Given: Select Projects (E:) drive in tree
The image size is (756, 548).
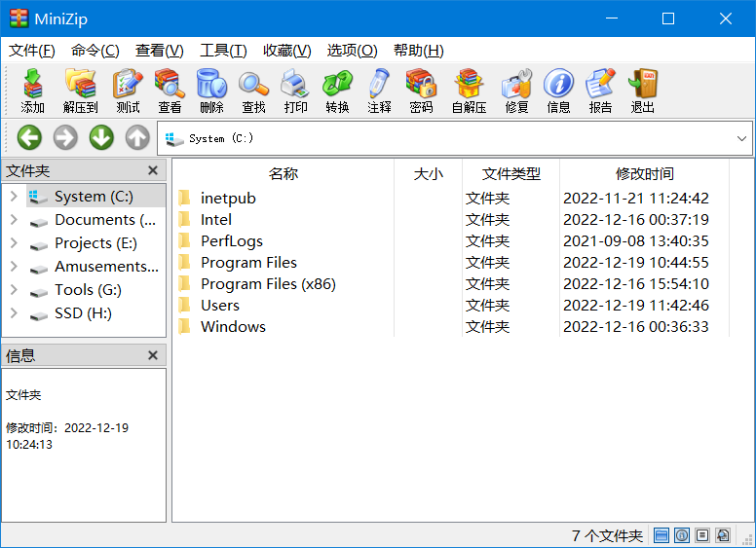Looking at the screenshot, I should (x=83, y=242).
